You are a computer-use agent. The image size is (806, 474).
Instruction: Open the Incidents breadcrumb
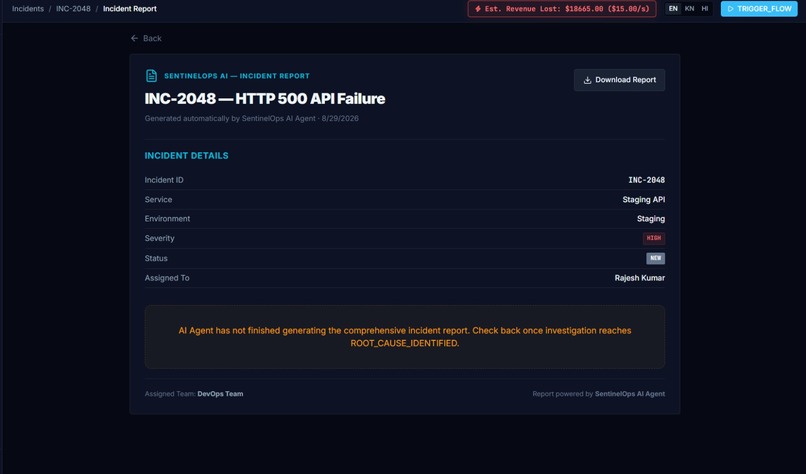tap(28, 9)
